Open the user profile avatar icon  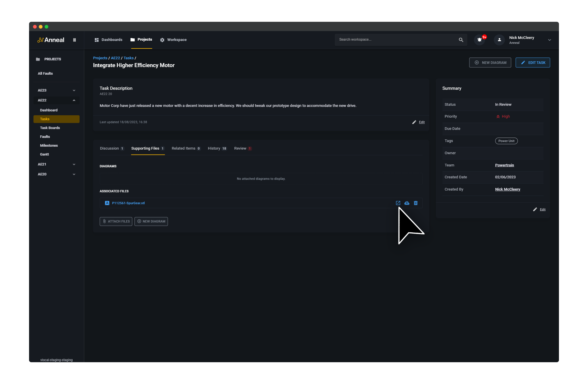pos(499,40)
